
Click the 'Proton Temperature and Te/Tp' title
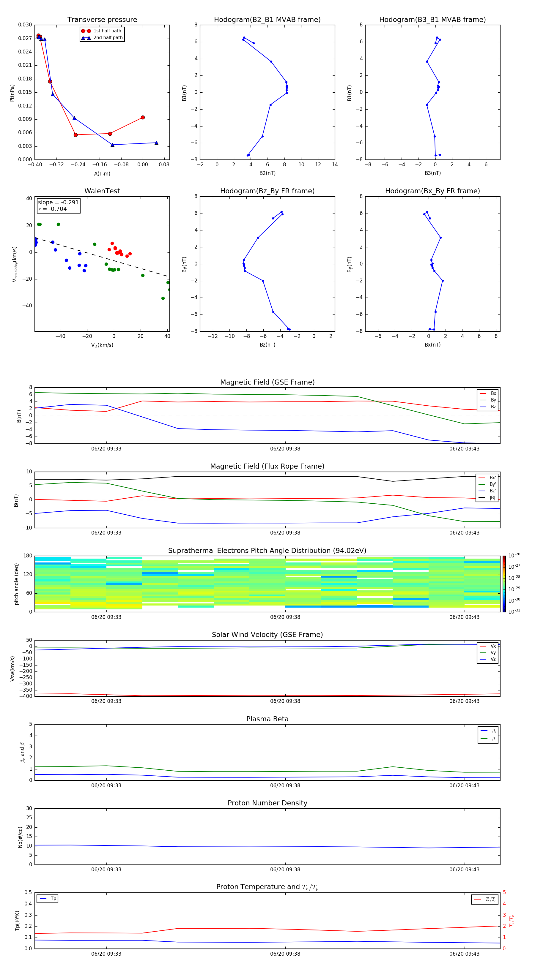[267, 887]
